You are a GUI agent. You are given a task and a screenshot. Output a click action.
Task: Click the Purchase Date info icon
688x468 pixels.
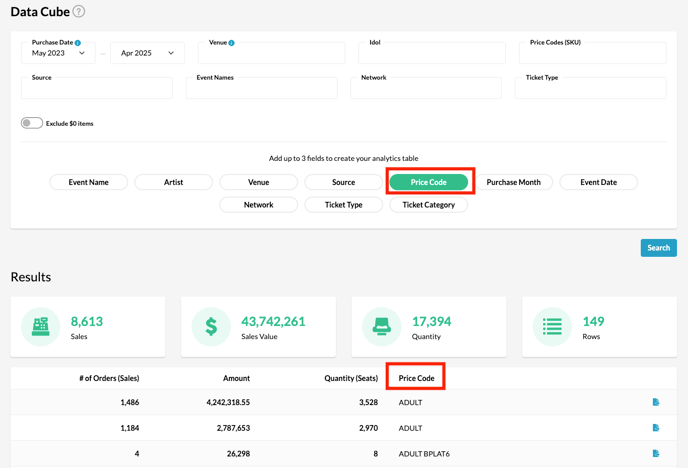pyautogui.click(x=78, y=43)
